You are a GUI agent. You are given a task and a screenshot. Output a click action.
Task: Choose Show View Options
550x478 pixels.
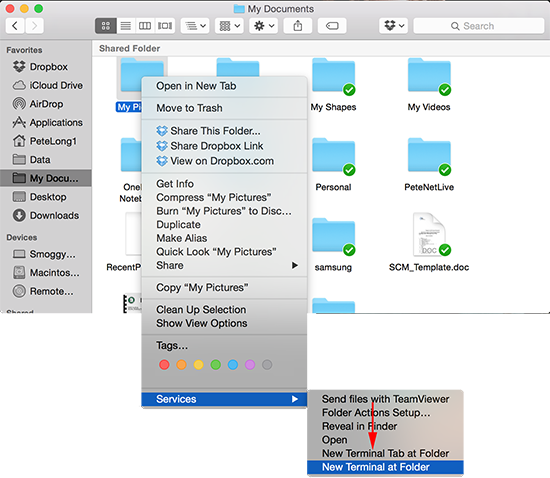[x=224, y=323]
